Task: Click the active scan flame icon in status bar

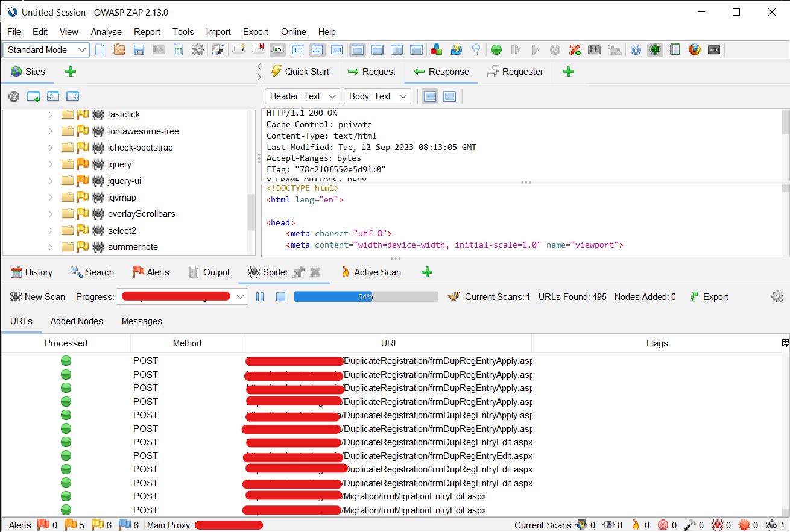Action: point(635,525)
